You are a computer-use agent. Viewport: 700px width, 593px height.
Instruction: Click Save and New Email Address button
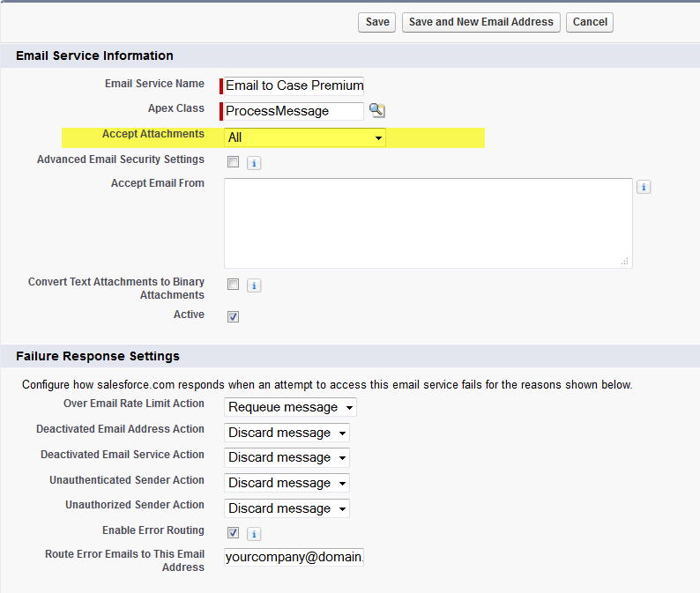480,22
